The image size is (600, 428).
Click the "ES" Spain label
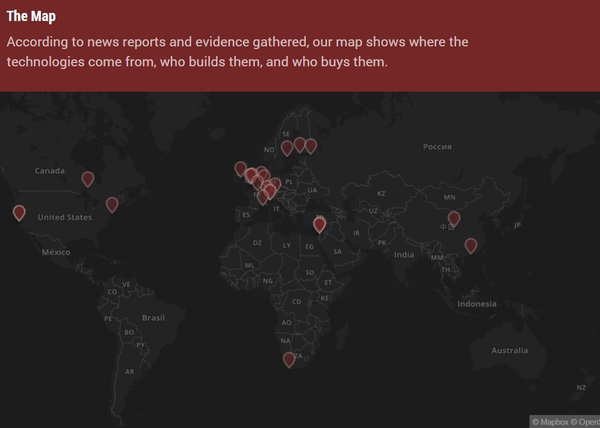[x=246, y=215]
